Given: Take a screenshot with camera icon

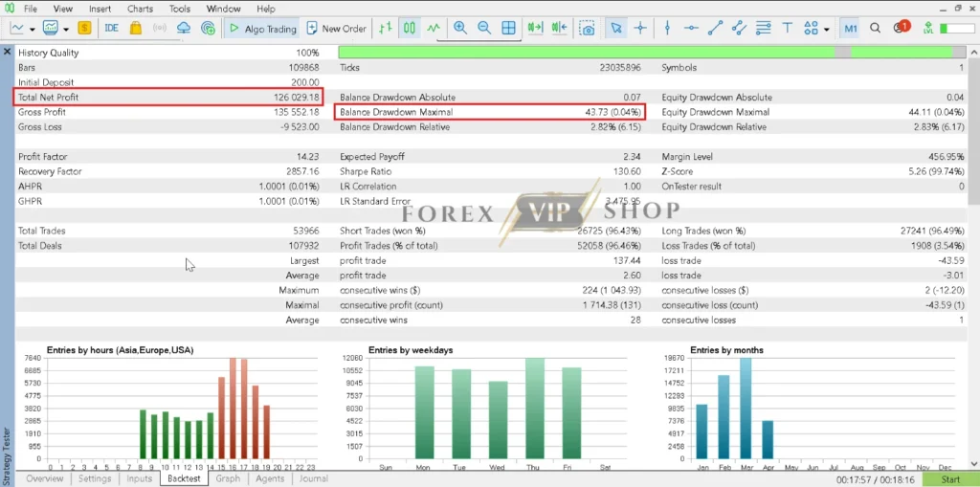Looking at the screenshot, I should [x=587, y=28].
